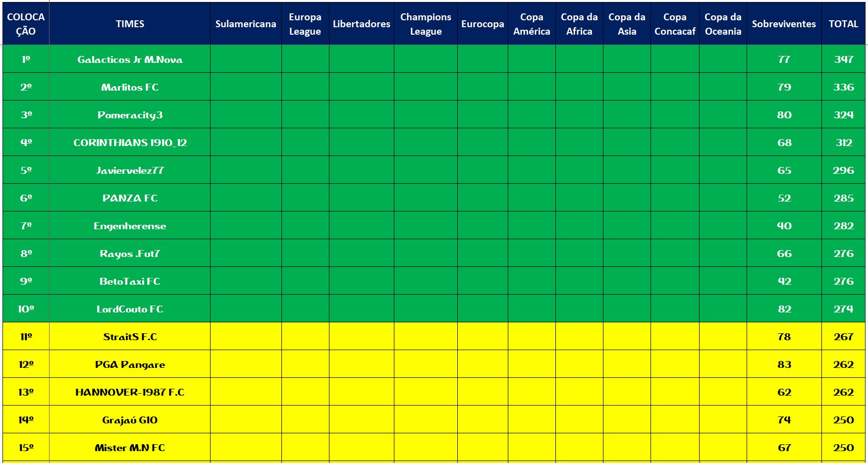Image resolution: width=868 pixels, height=463 pixels.
Task: Click the total 347 for first place
Action: 843,59
